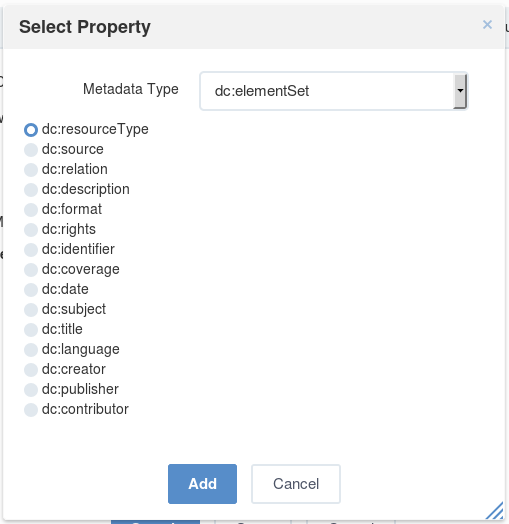The height and width of the screenshot is (524, 509).
Task: Choose the dc:title radio button
Action: (x=31, y=330)
